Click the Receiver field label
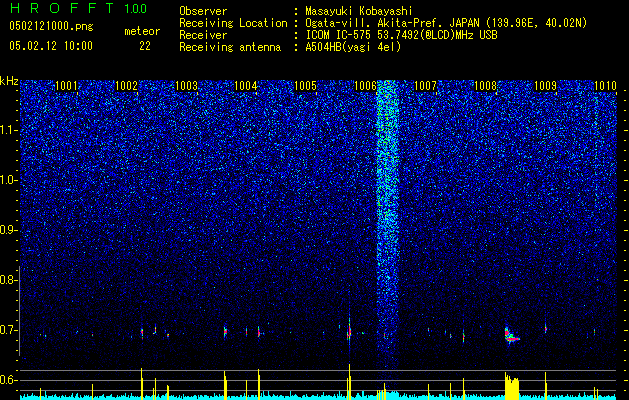 pos(203,35)
